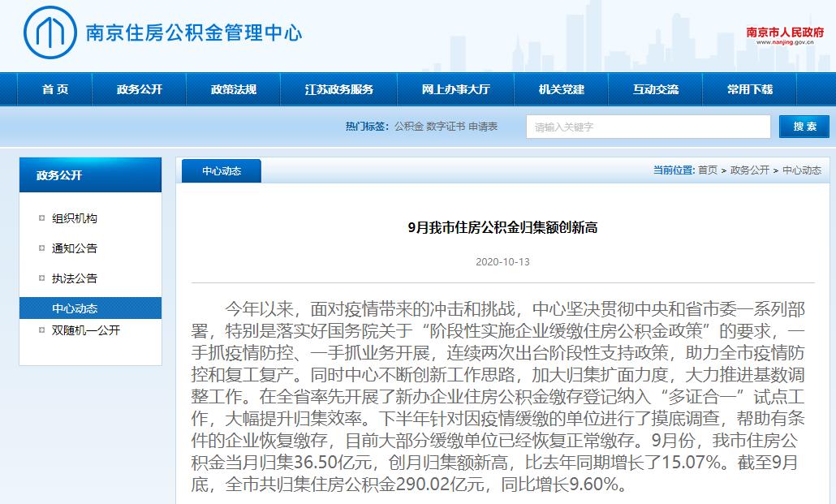Focus the keyword search input field
Image resolution: width=836 pixels, height=504 pixels.
[648, 127]
